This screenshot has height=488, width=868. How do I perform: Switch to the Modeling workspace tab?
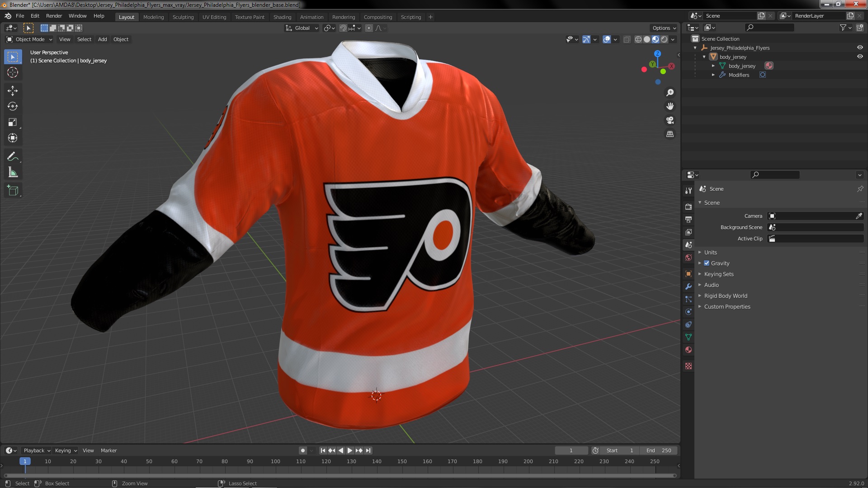(153, 17)
